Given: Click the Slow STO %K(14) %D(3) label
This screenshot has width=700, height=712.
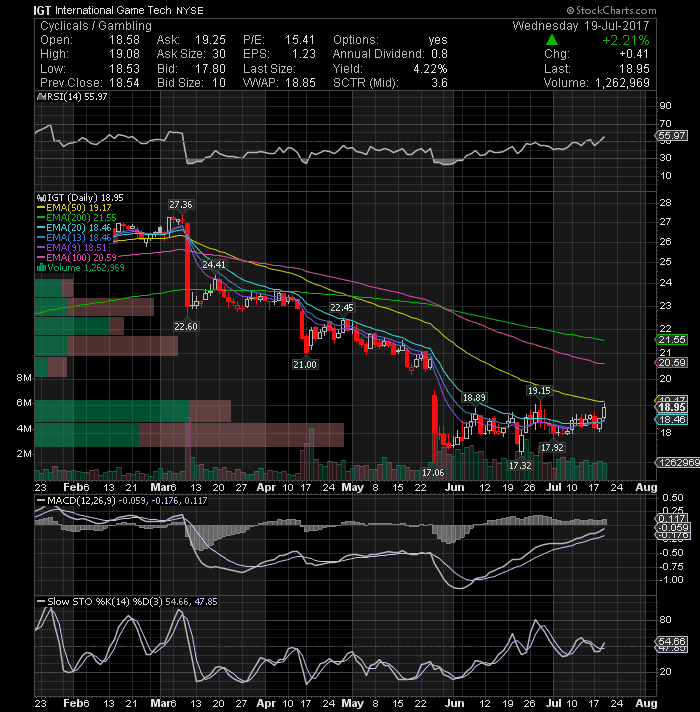Looking at the screenshot, I should click(105, 602).
